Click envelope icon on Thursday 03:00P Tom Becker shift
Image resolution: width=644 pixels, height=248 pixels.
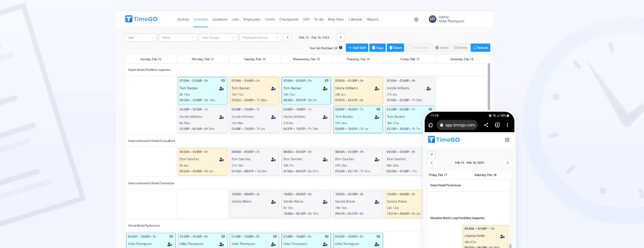pyautogui.click(x=378, y=109)
